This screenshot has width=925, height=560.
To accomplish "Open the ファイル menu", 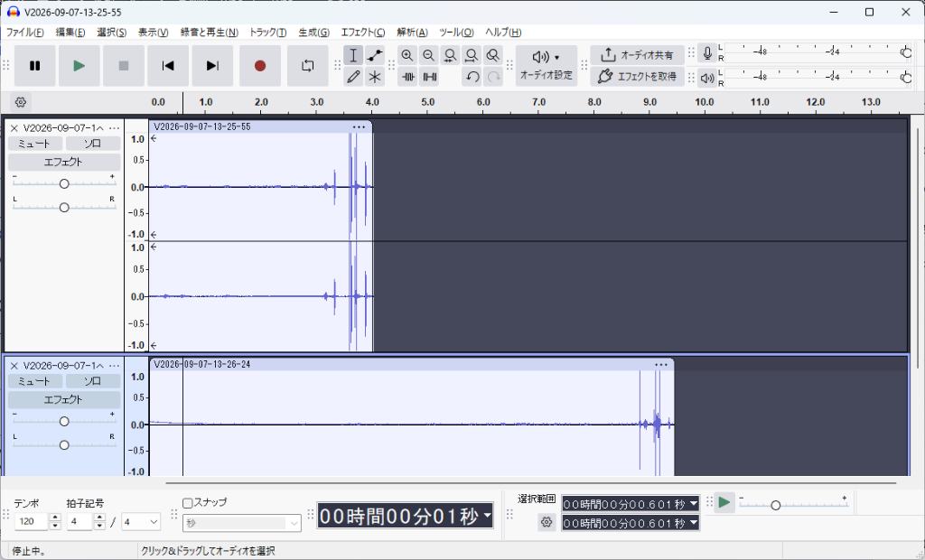I will 24,32.
